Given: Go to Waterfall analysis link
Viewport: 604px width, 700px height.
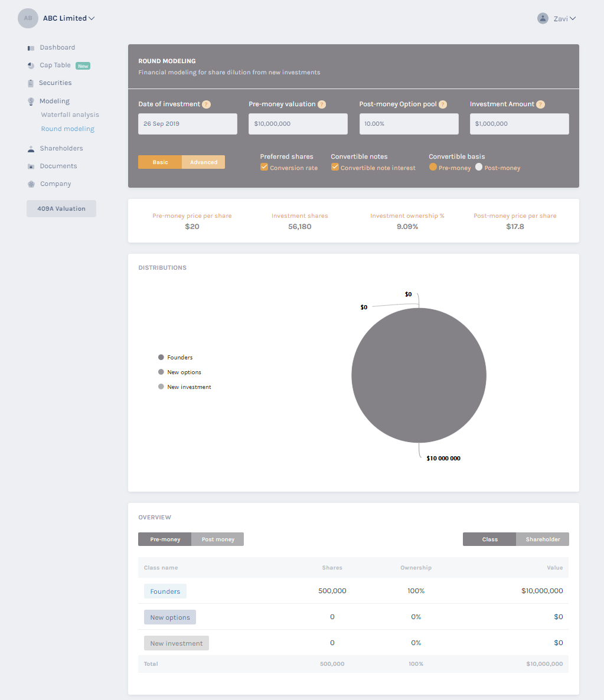Looking at the screenshot, I should pyautogui.click(x=70, y=115).
